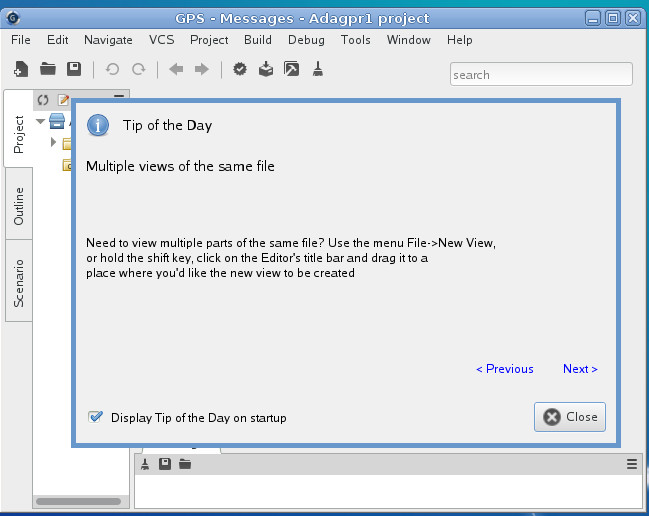
Task: Open the VCS menu
Action: [161, 40]
